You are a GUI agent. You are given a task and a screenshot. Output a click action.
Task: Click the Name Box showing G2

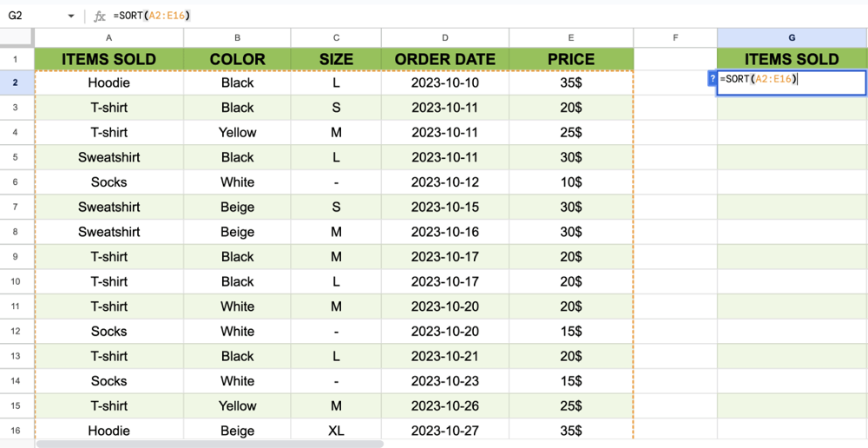35,16
